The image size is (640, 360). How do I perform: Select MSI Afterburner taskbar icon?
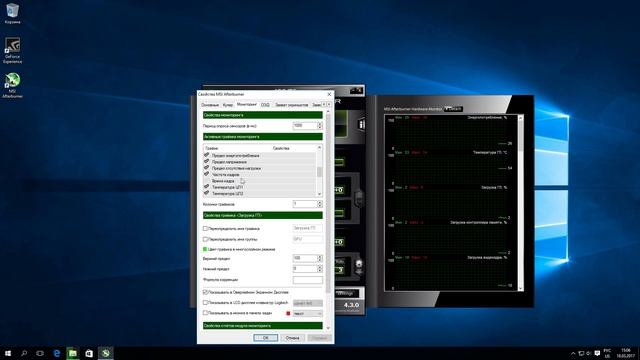105,353
